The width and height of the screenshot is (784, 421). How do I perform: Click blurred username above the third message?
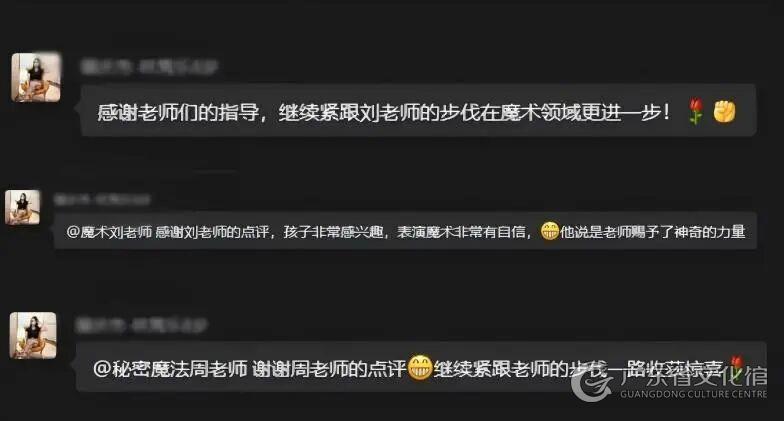pos(141,326)
